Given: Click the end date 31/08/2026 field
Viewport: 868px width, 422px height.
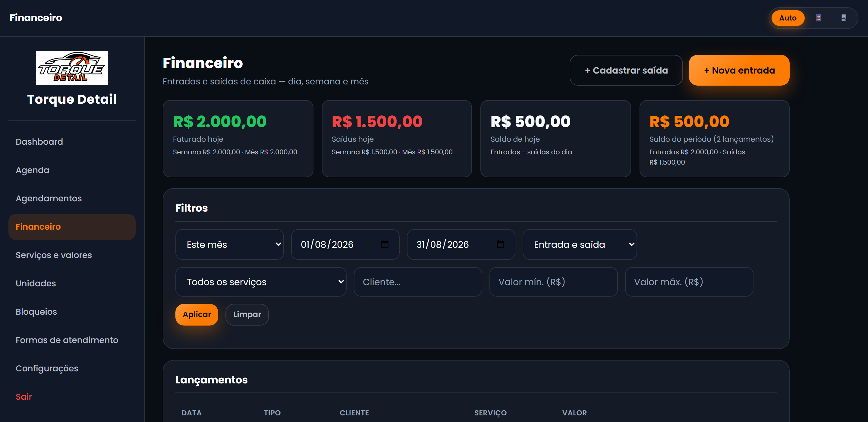Looking at the screenshot, I should pos(461,244).
